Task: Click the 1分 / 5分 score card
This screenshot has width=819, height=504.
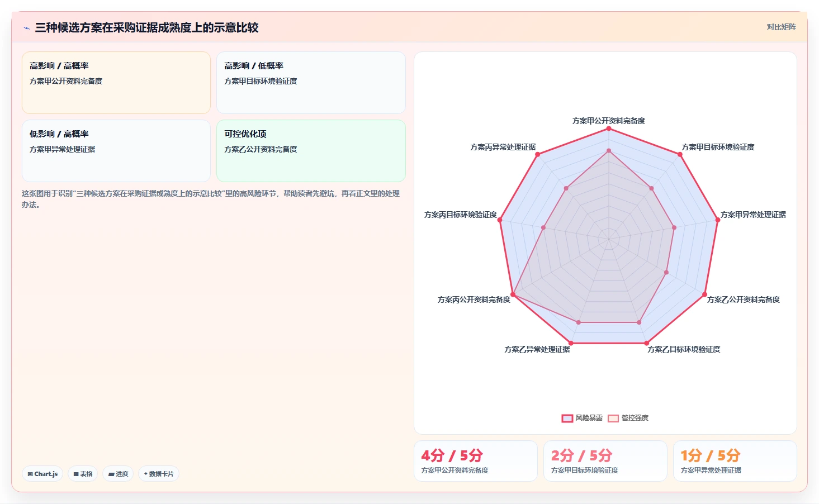Action: (x=735, y=461)
